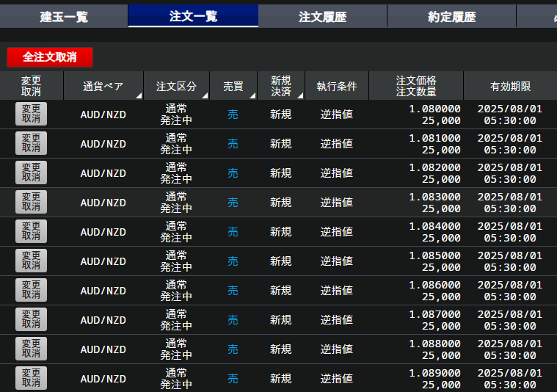
Task: Click the blue 売 in the 1.081000 row
Action: pyautogui.click(x=233, y=144)
